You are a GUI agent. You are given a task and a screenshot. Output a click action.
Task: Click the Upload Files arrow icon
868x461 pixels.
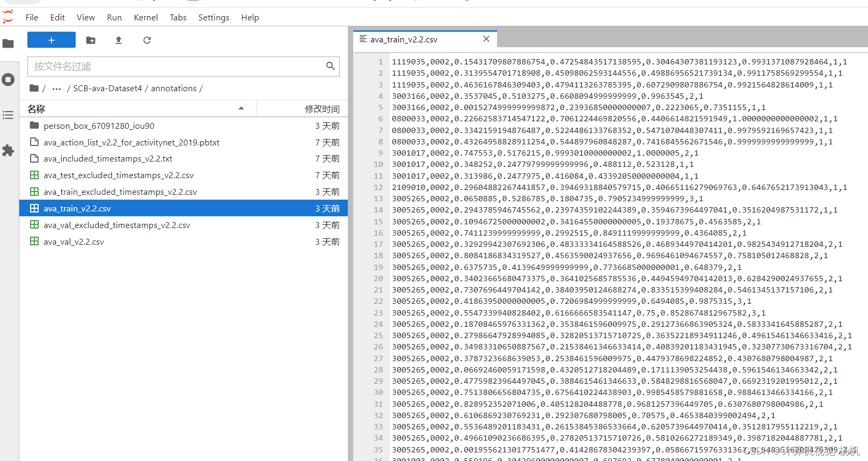tap(119, 40)
